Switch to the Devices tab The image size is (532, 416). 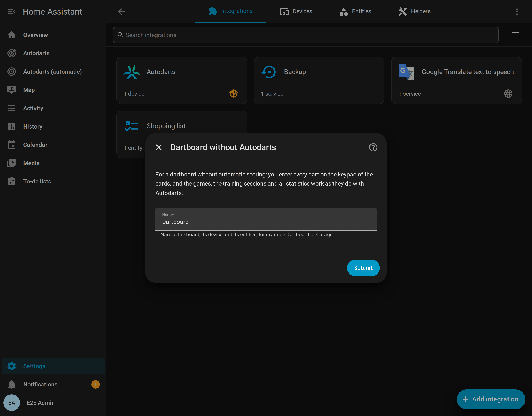(296, 11)
